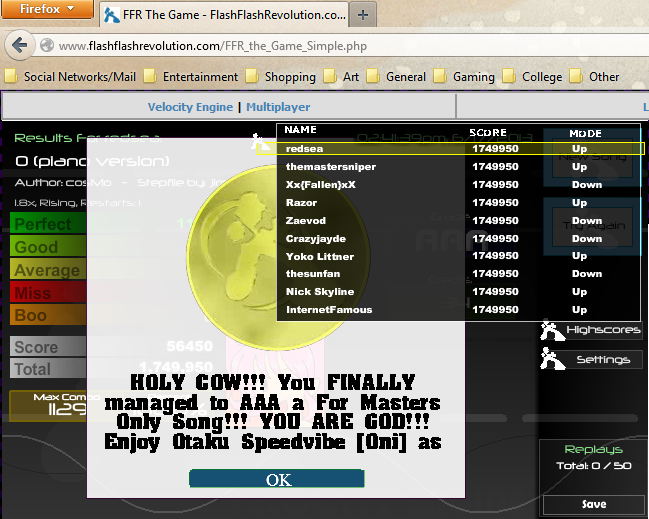The image size is (649, 519).
Task: Go back with the browser back arrow
Action: pyautogui.click(x=19, y=45)
